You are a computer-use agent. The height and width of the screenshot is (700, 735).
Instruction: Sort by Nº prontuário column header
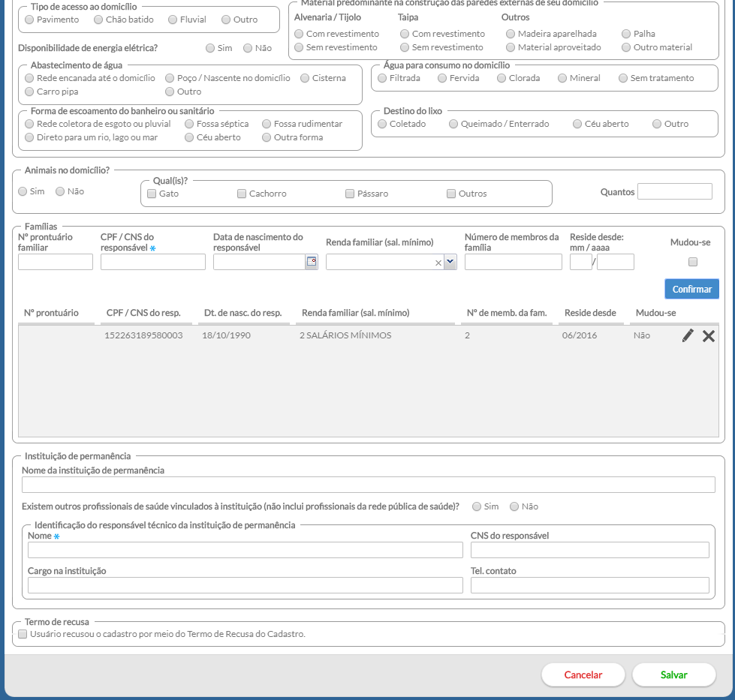pos(51,313)
